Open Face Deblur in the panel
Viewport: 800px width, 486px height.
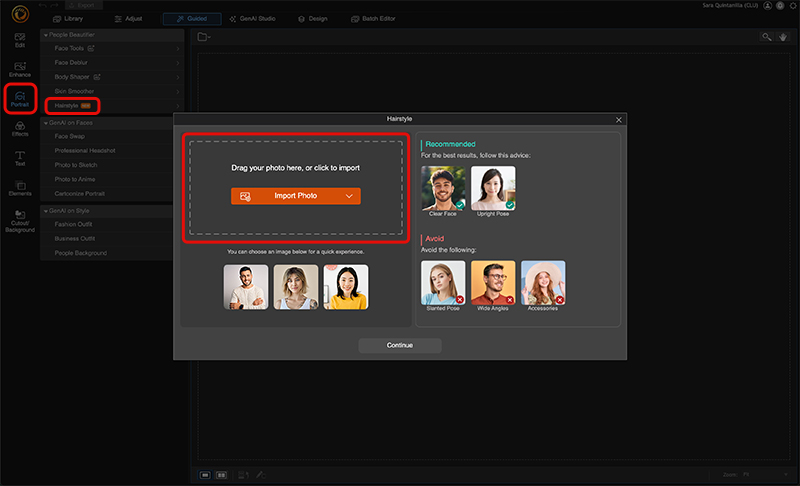[x=112, y=63]
